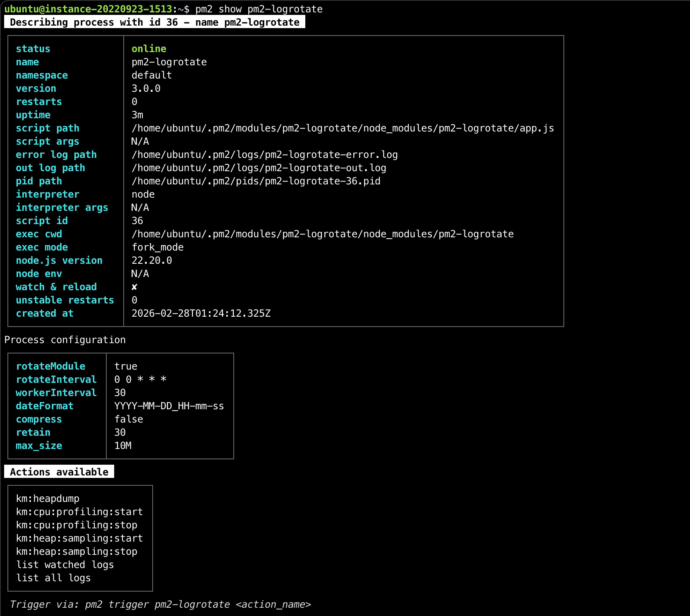690x616 pixels.
Task: Click the pm2-logrotate-out.log path
Action: (259, 168)
